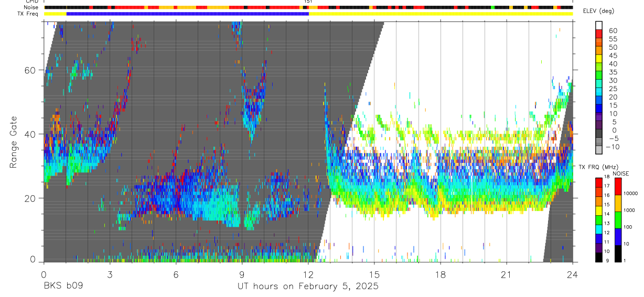644x297 pixels.
Task: Click the red swatch in the NOISE legend
Action: 618,186
